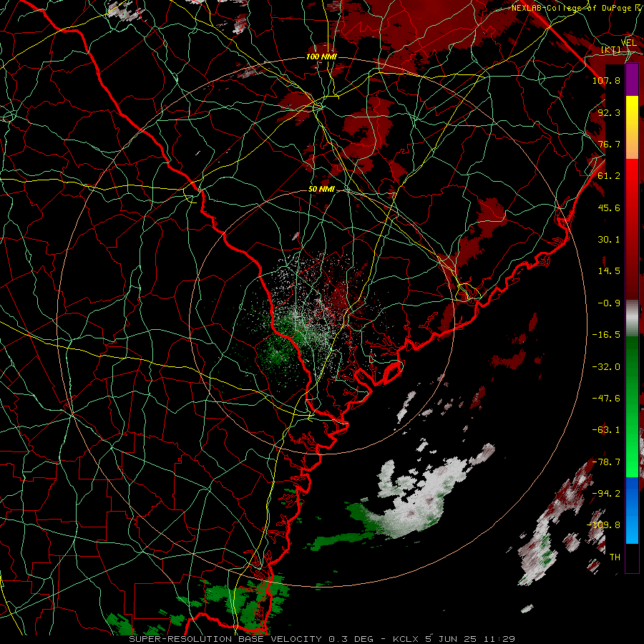The image size is (644, 644).
Task: Click the "100 NMI" range ring label
Action: click(x=321, y=57)
